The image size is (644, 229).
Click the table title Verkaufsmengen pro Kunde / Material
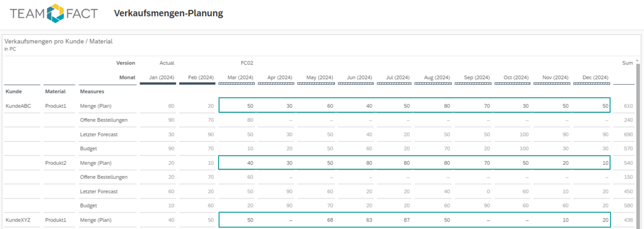(59, 41)
